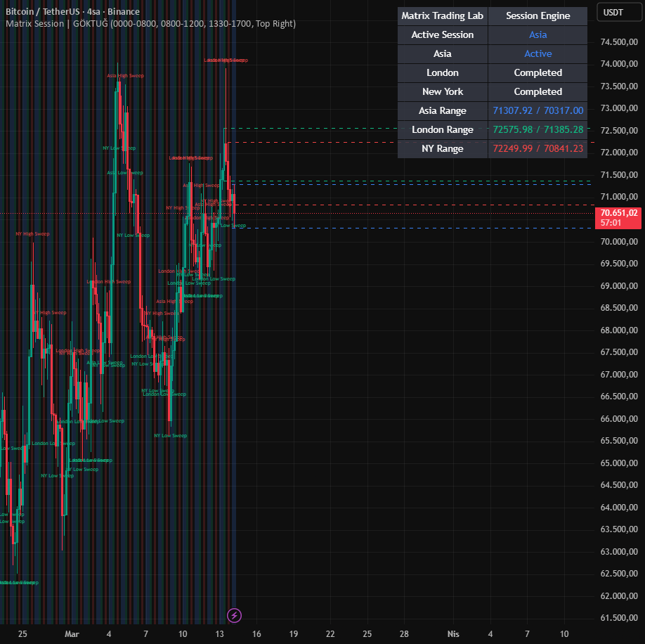The height and width of the screenshot is (644, 645).
Task: Select the London Range label cell
Action: click(x=443, y=129)
